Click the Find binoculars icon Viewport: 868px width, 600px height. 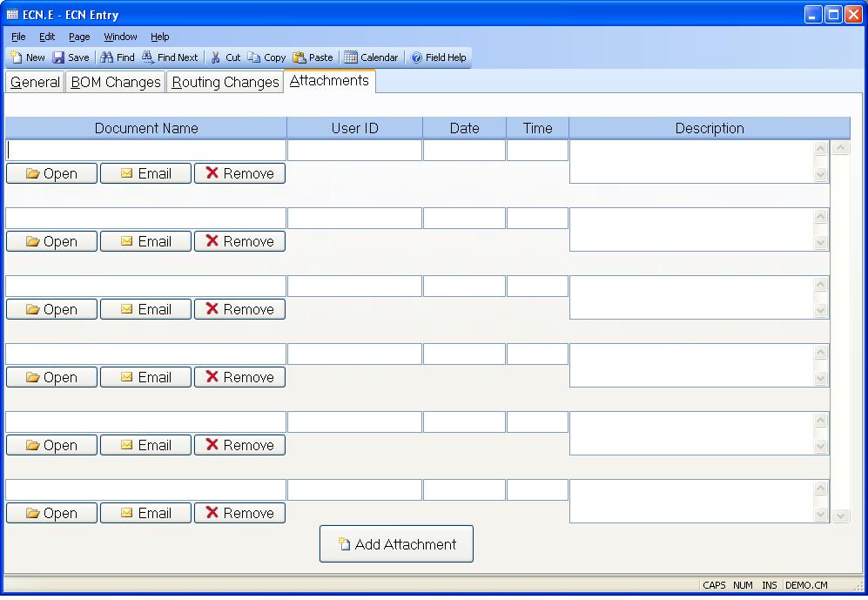[107, 57]
